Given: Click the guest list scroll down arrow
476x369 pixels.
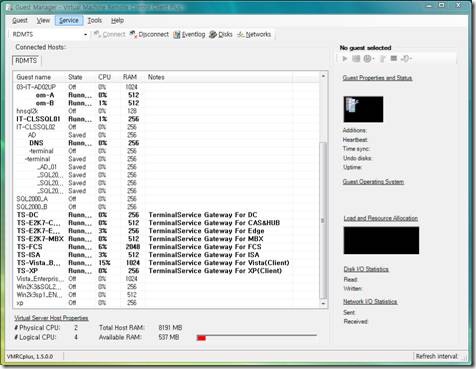Looking at the screenshot, I should [323, 303].
